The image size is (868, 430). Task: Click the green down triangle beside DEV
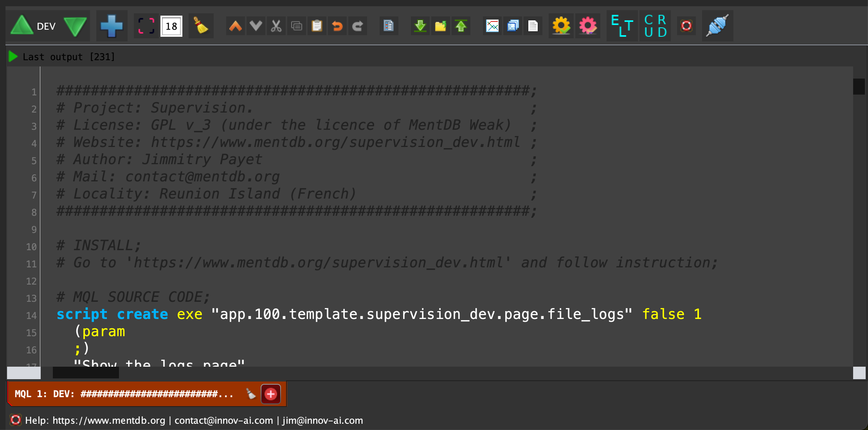tap(75, 26)
